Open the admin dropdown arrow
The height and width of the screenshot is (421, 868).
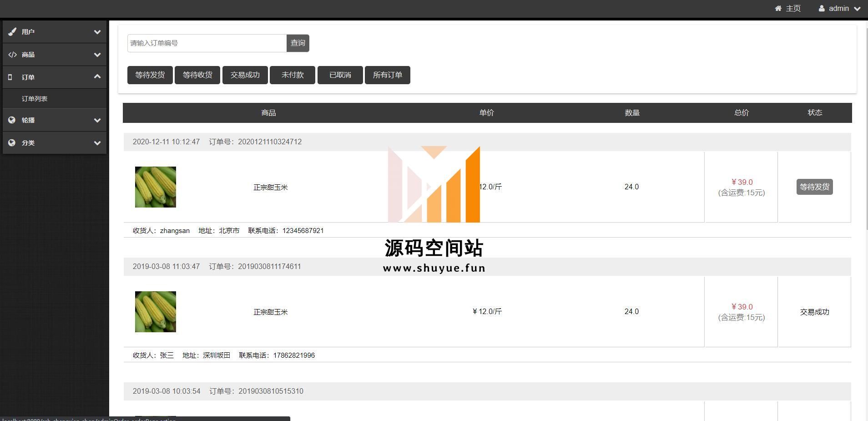tap(857, 9)
